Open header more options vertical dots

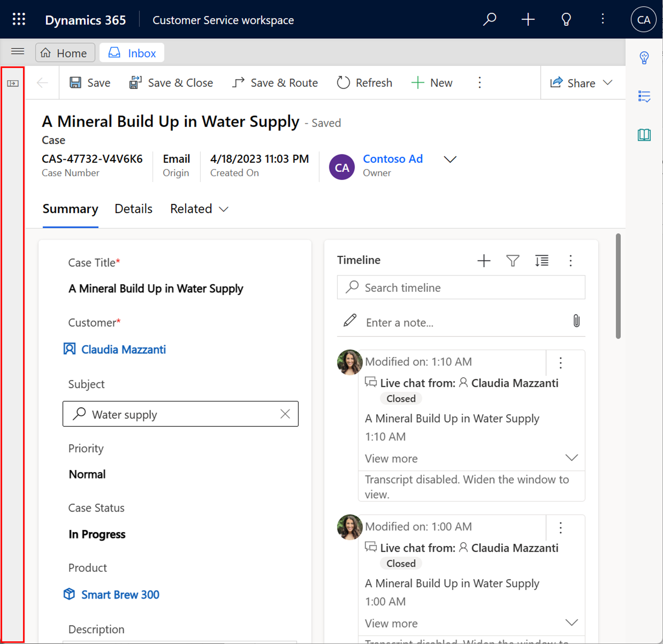click(603, 19)
